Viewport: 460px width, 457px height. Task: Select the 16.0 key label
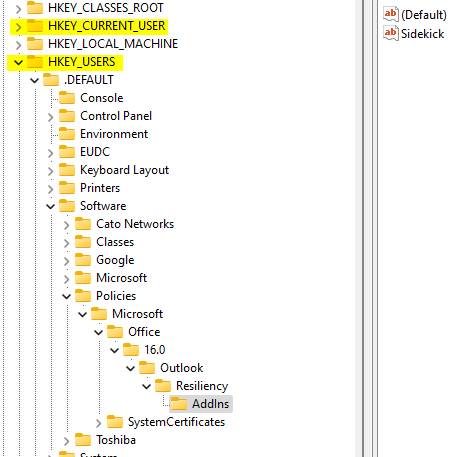click(x=154, y=350)
